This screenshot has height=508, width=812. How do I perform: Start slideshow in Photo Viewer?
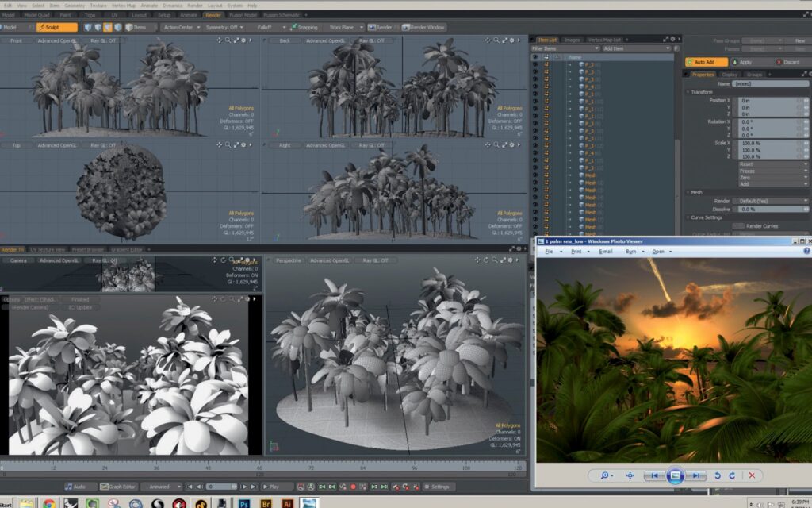[x=675, y=475]
